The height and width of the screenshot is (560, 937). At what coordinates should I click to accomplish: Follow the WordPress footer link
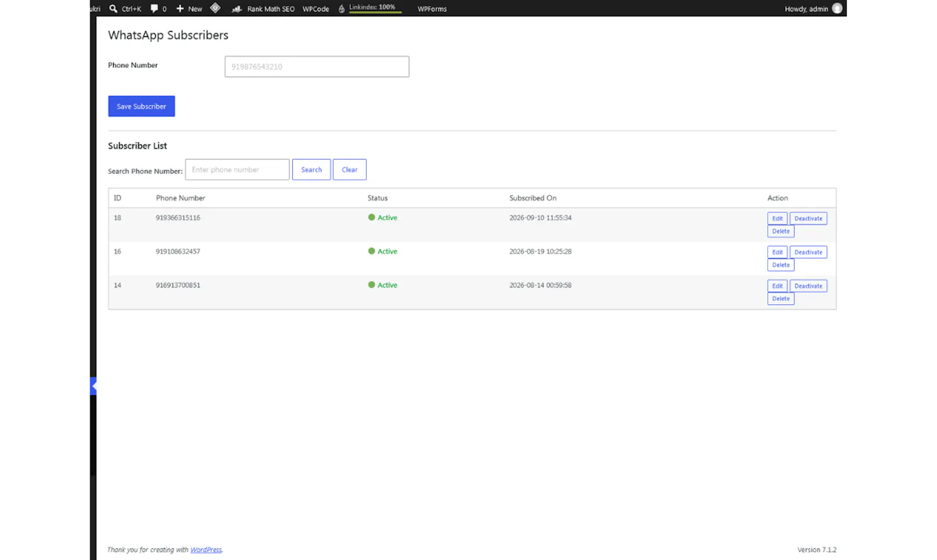206,549
